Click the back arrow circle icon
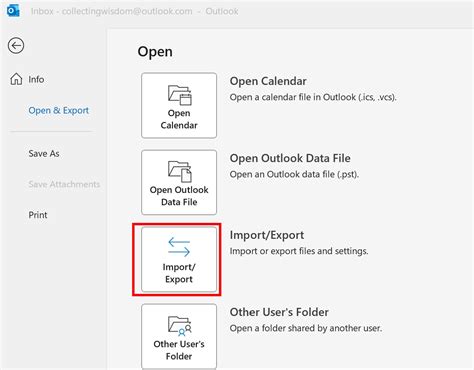Screen dimensions: 474x370 [16, 46]
